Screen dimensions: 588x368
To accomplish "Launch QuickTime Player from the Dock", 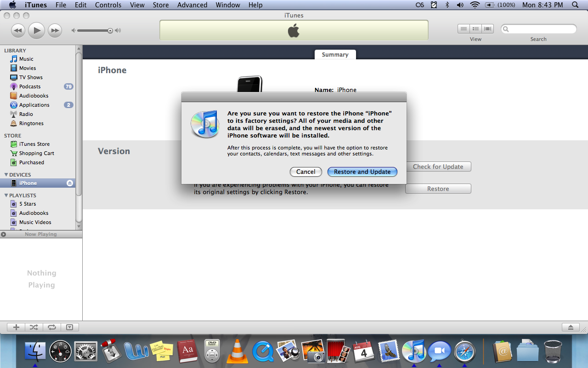I will [x=263, y=352].
